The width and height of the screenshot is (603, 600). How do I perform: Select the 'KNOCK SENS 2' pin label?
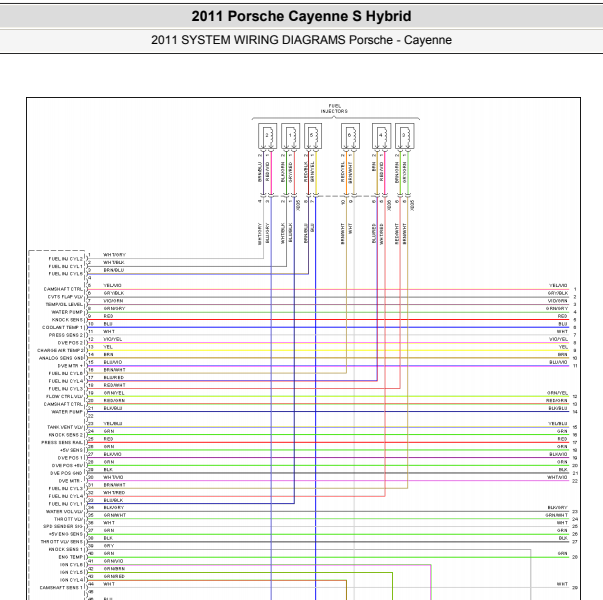66,435
